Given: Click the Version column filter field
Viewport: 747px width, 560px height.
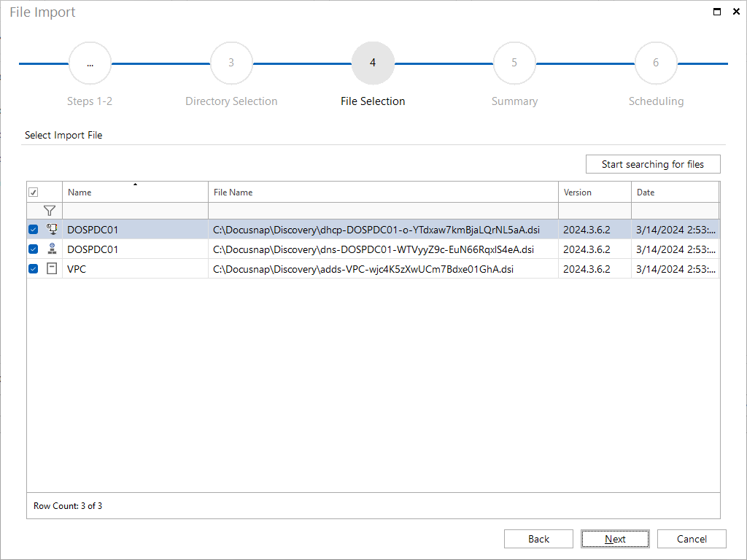Looking at the screenshot, I should pyautogui.click(x=595, y=211).
